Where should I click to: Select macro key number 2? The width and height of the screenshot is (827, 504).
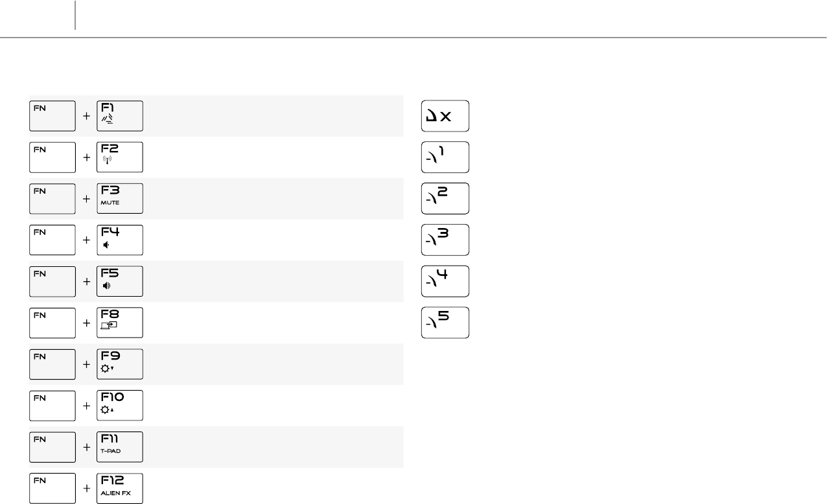(x=445, y=199)
